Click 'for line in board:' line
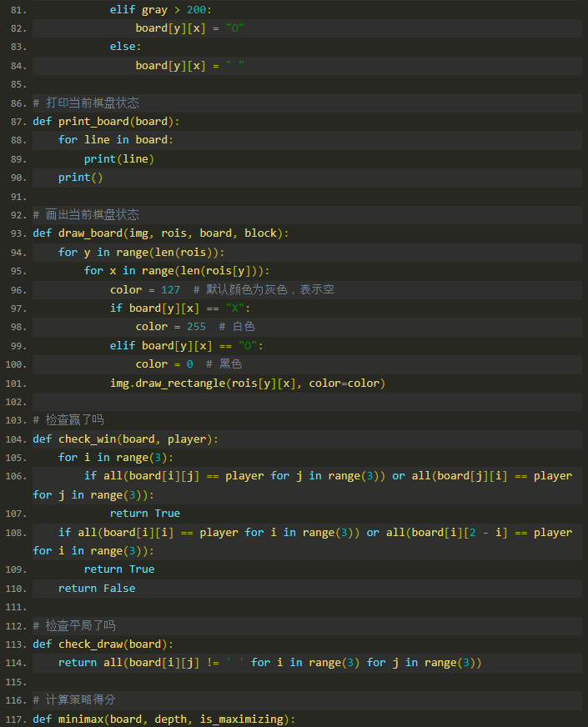588x727 pixels. point(116,140)
